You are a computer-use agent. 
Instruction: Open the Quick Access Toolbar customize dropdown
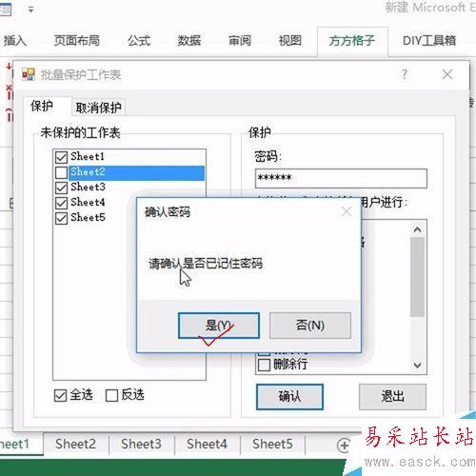click(30, 10)
